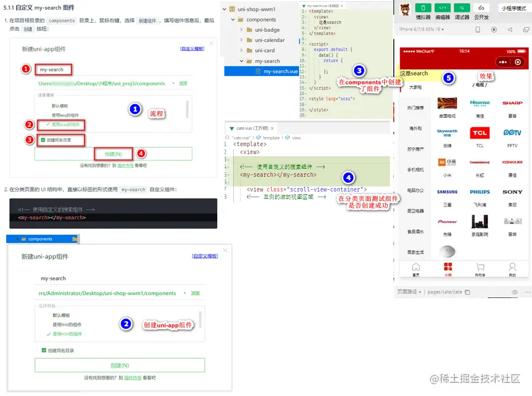Click 浏览 browse link in the uni-shop-wwm1 dialog
Viewport: 532px width, 396px height.
pos(195,293)
